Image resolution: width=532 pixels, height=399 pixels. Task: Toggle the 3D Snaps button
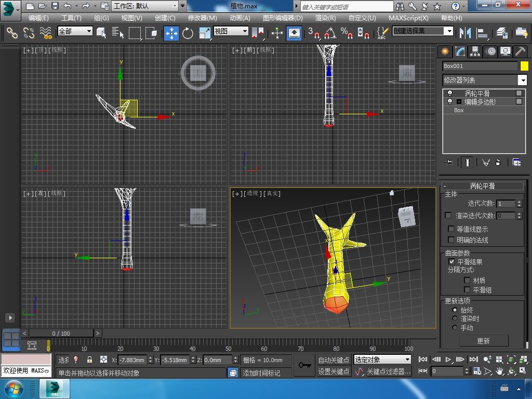pos(314,33)
